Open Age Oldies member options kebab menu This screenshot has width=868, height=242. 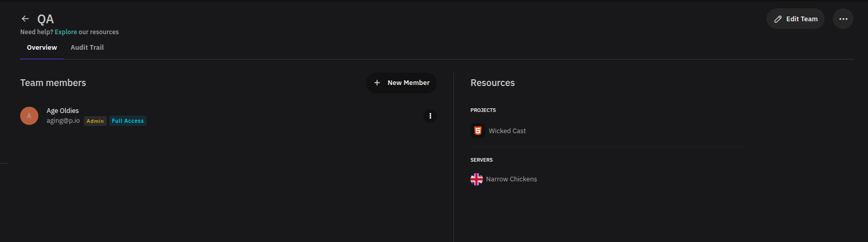430,116
